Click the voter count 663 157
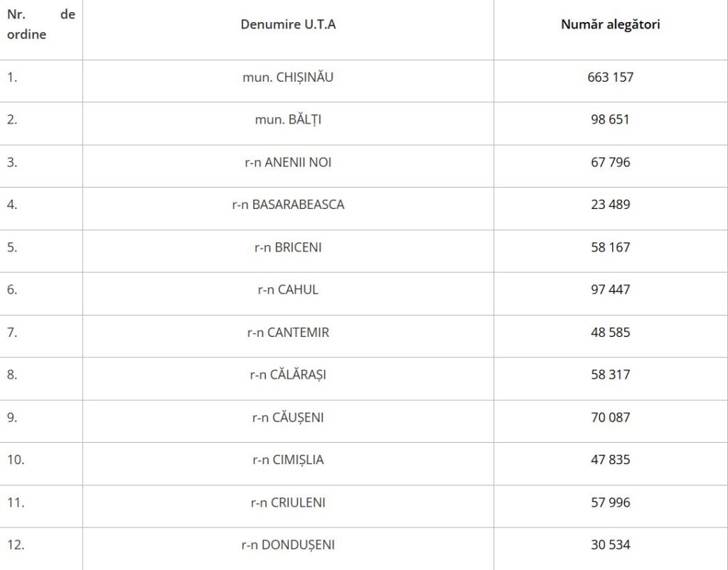This screenshot has width=728, height=570. click(x=610, y=77)
